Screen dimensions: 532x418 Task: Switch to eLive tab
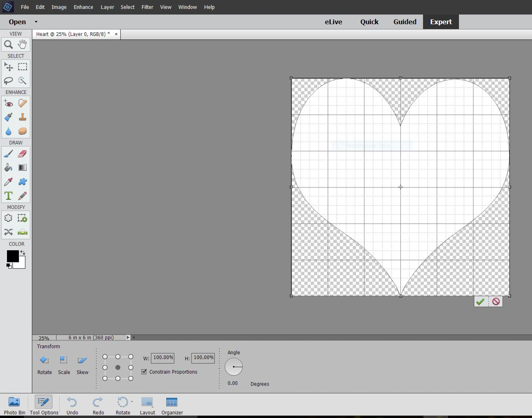click(x=333, y=22)
